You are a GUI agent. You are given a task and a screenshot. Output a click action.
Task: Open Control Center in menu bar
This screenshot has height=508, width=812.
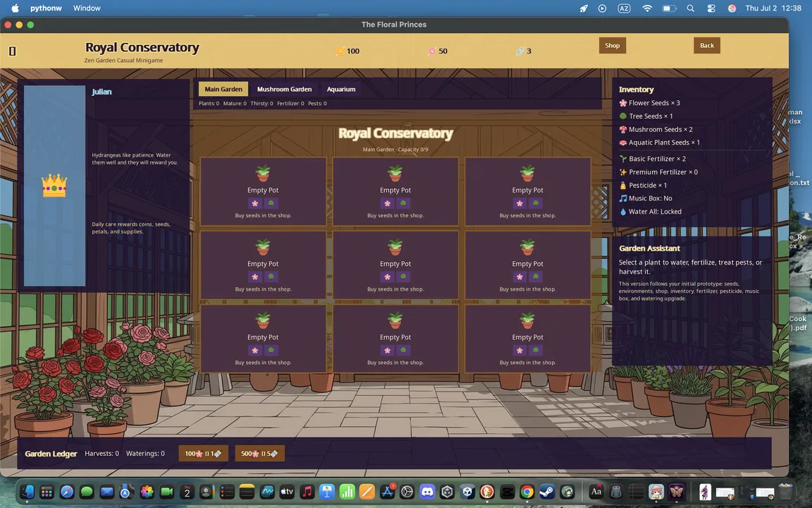711,8
